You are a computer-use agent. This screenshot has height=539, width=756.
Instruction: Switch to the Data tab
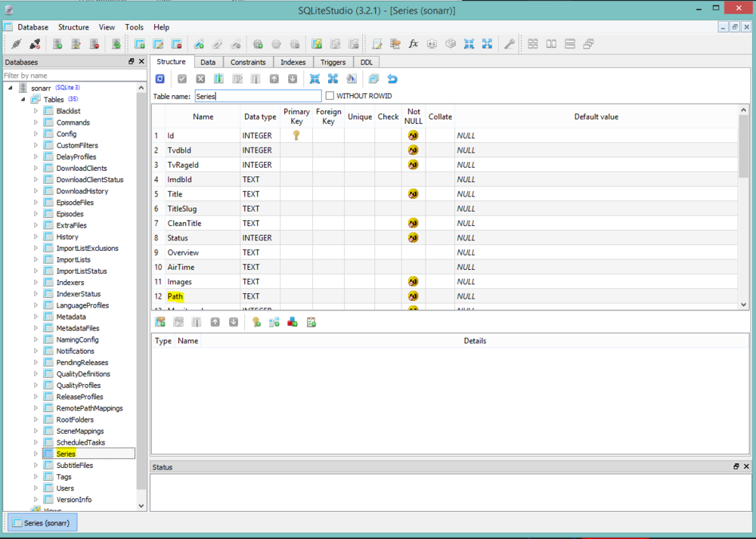coord(208,62)
